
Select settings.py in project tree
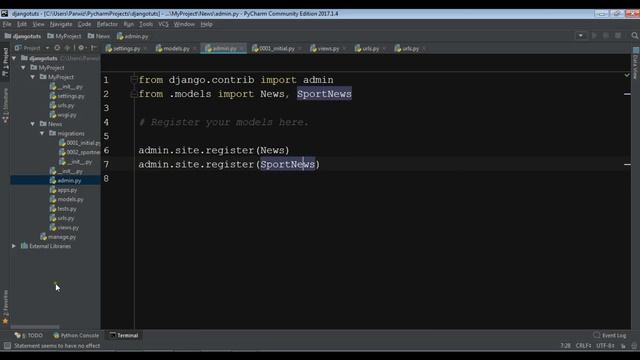point(67,96)
